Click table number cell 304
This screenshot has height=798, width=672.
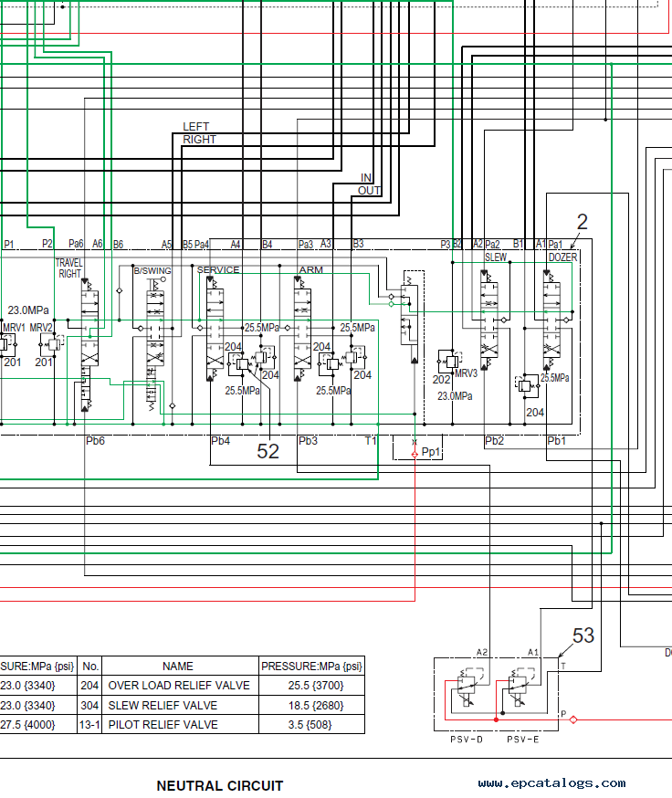89,706
